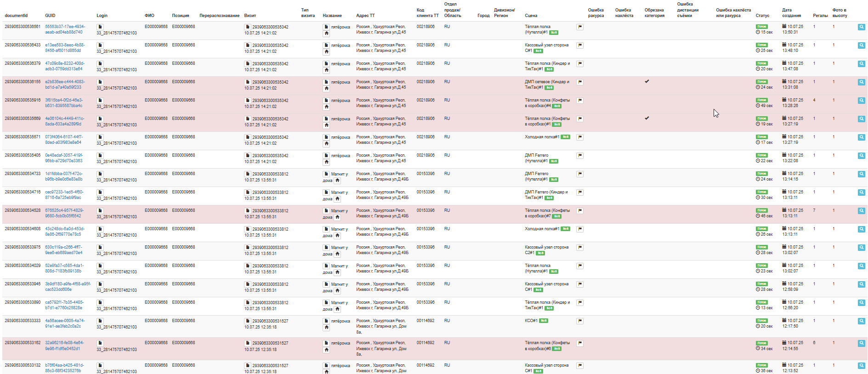Click creation time 13:22:08
Image resolution: width=868 pixels, height=374 pixels.
790,161
